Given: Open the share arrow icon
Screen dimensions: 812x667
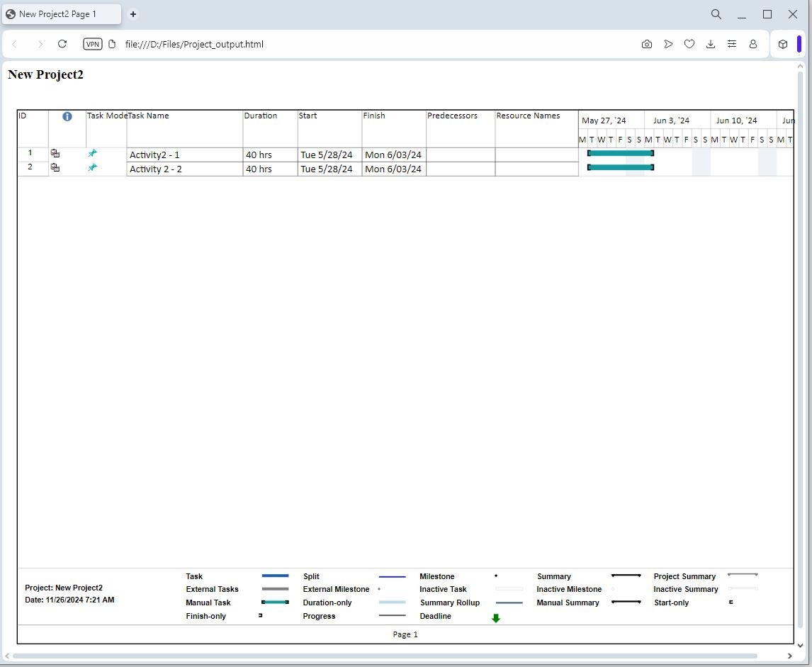Looking at the screenshot, I should pos(668,44).
